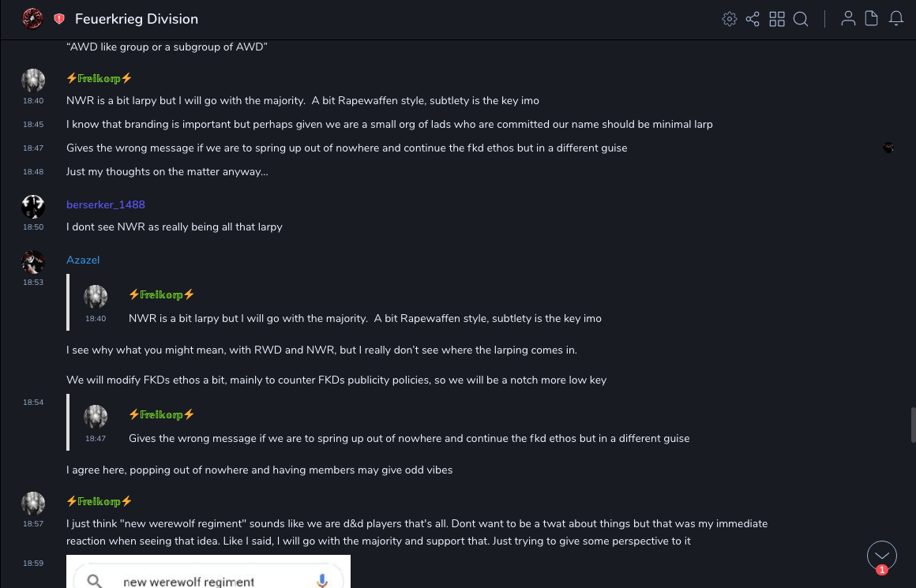Click the share room icon
916x588 pixels.
[753, 19]
